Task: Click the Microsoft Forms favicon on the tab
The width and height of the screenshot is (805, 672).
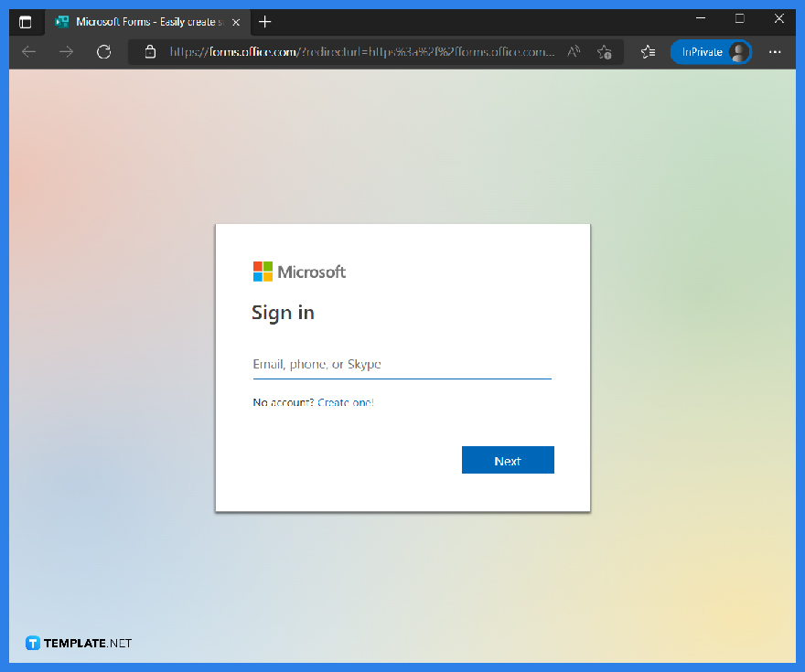Action: [x=62, y=21]
